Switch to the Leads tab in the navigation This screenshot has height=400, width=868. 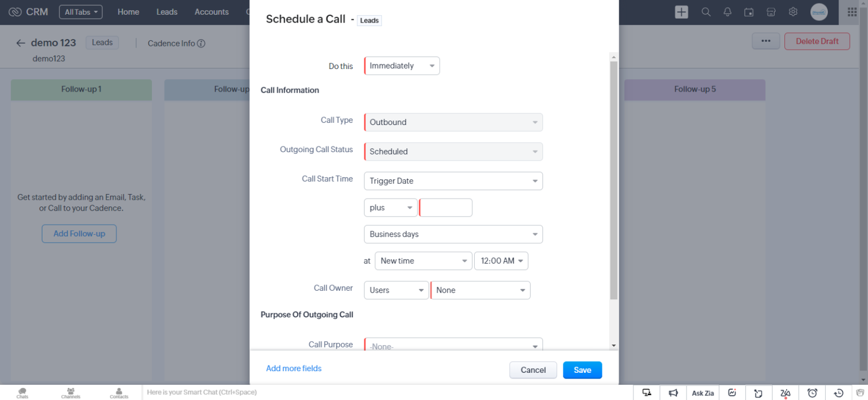coord(167,11)
